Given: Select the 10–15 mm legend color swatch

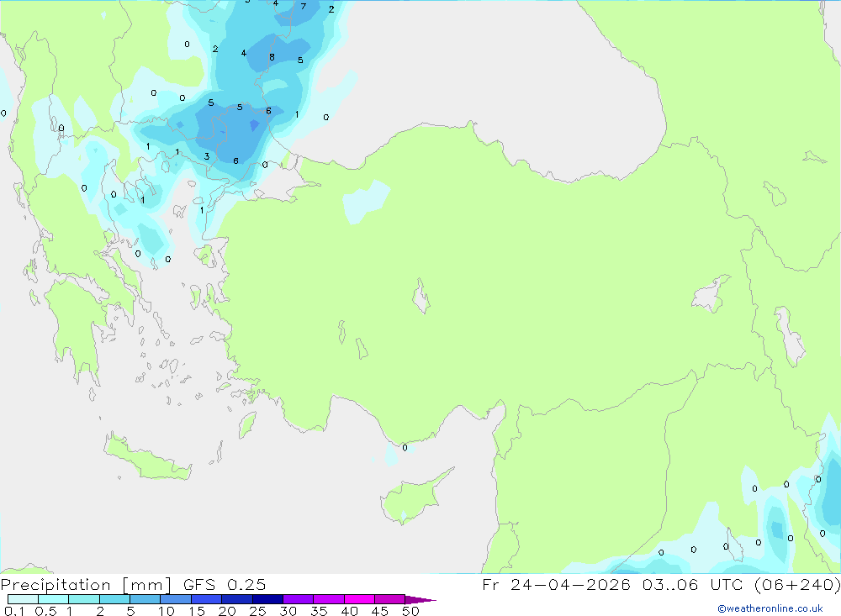Looking at the screenshot, I should [x=176, y=599].
